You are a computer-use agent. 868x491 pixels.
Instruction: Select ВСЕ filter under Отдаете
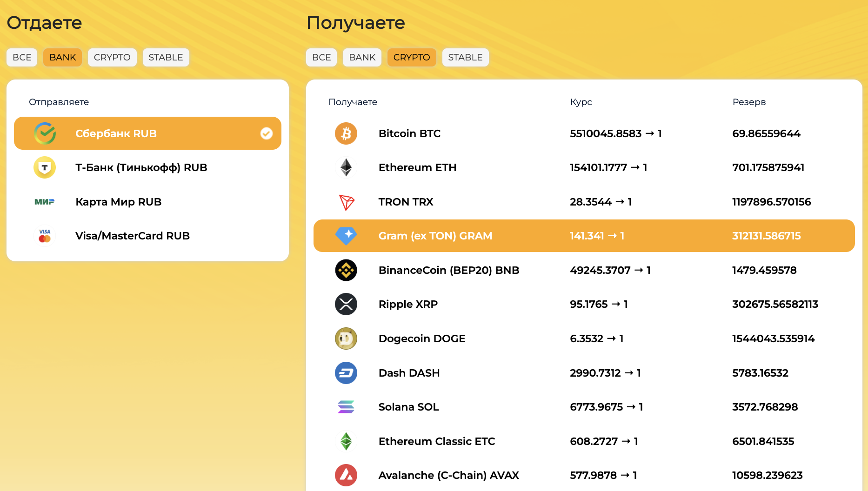coord(22,57)
